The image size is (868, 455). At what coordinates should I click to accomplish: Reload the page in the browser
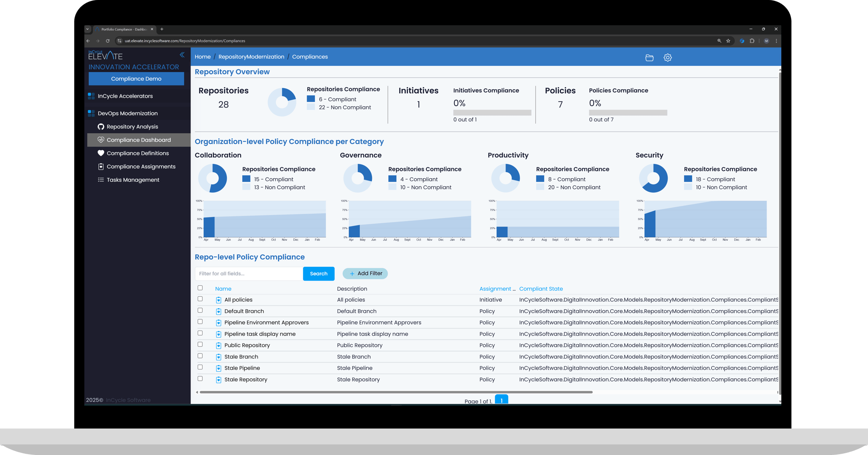108,41
